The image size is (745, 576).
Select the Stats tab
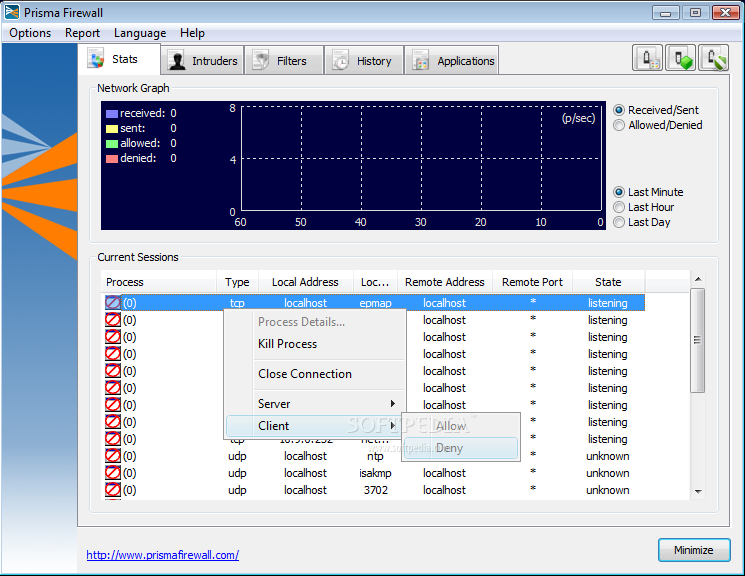pyautogui.click(x=119, y=59)
